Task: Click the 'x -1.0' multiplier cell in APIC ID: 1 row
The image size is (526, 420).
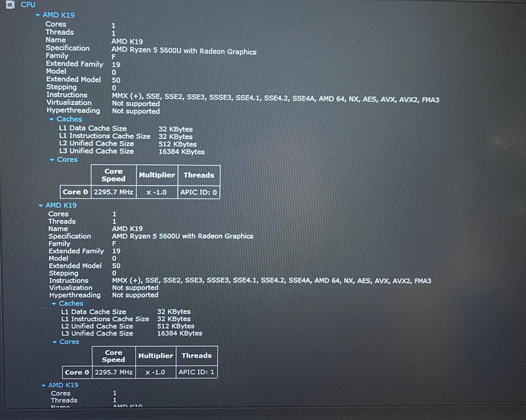Action: tap(155, 372)
